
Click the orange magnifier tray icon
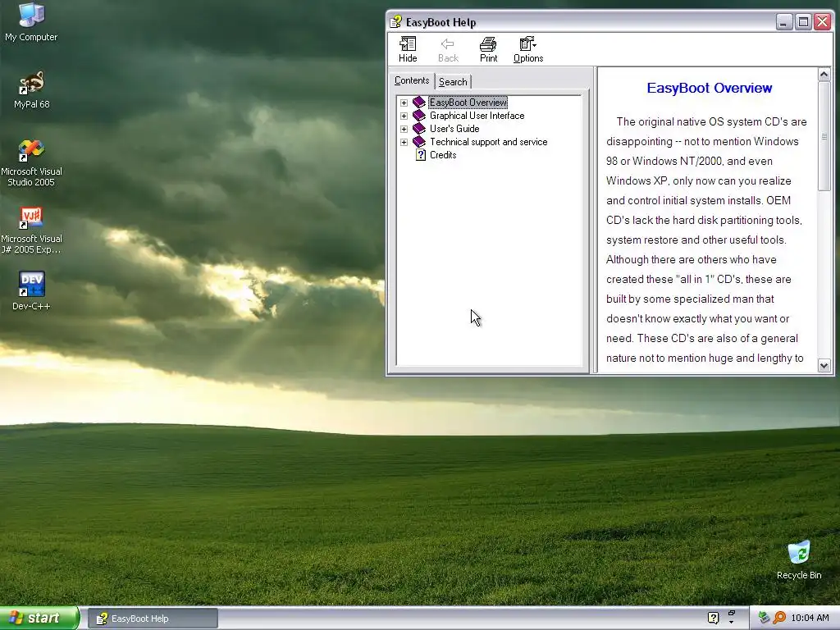click(779, 618)
